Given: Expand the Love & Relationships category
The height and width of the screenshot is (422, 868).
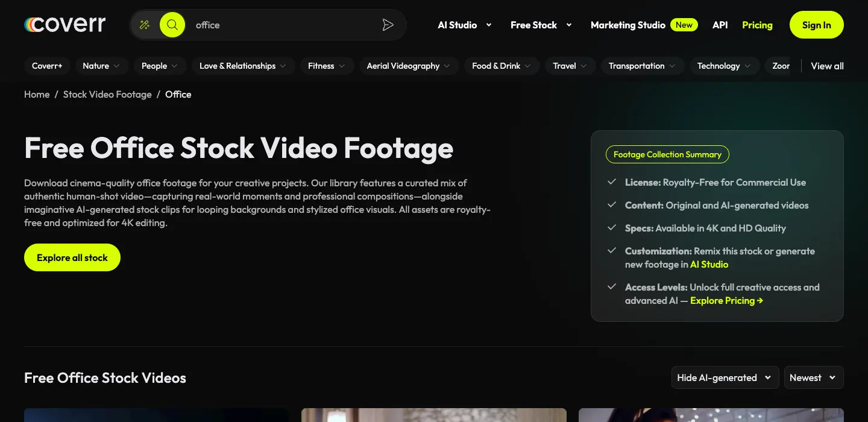Looking at the screenshot, I should (x=243, y=66).
